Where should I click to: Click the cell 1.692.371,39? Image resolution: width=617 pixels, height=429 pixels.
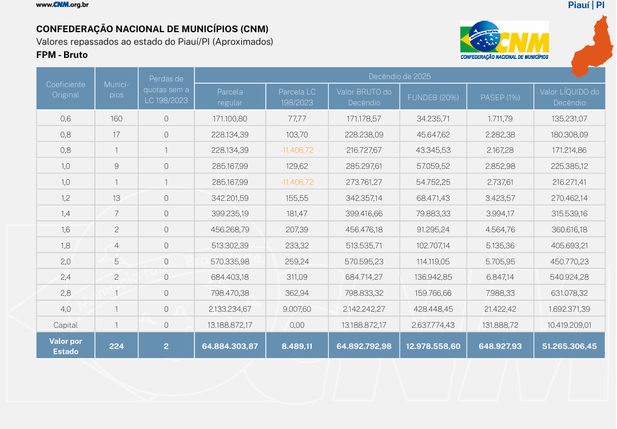point(569,309)
